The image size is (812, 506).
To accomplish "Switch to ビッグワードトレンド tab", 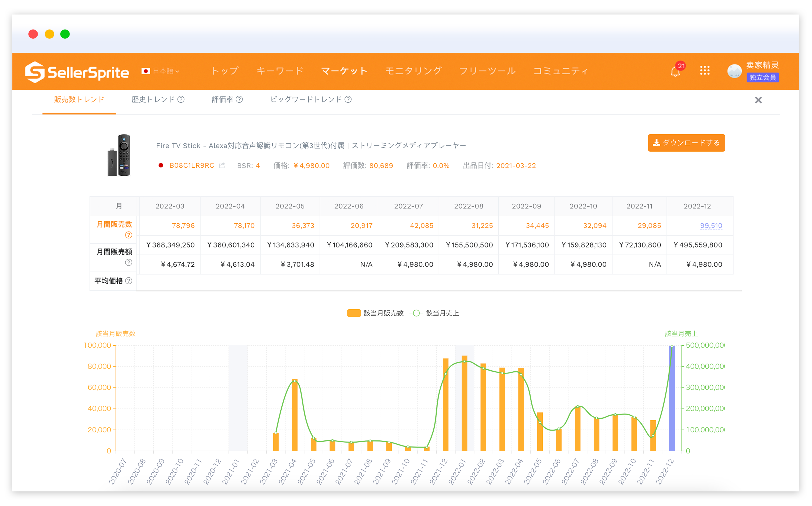I will tap(306, 99).
